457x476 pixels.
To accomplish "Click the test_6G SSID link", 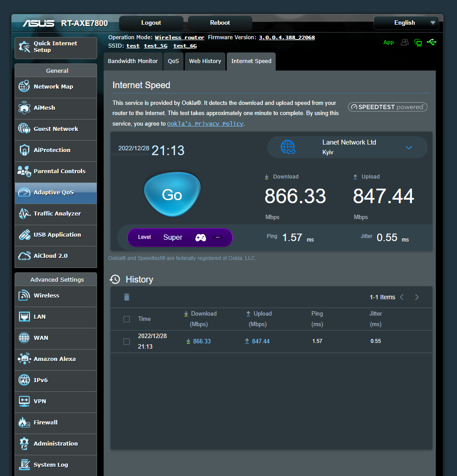I will point(185,46).
